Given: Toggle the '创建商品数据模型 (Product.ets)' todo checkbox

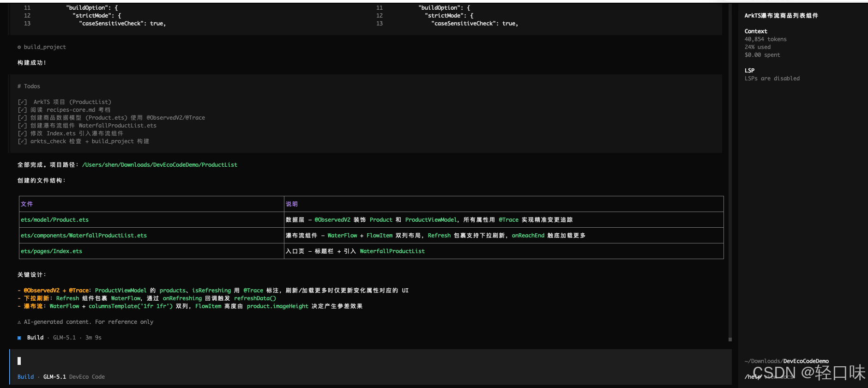Looking at the screenshot, I should pyautogui.click(x=22, y=118).
